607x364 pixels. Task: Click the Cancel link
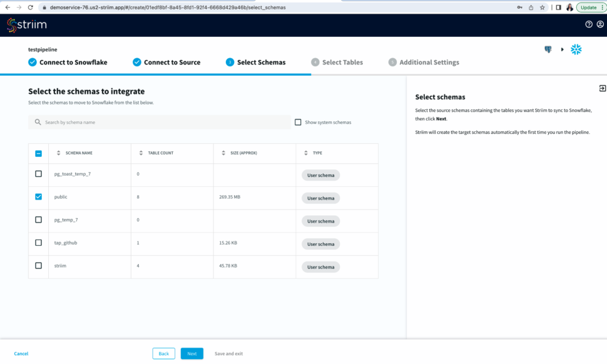click(21, 354)
